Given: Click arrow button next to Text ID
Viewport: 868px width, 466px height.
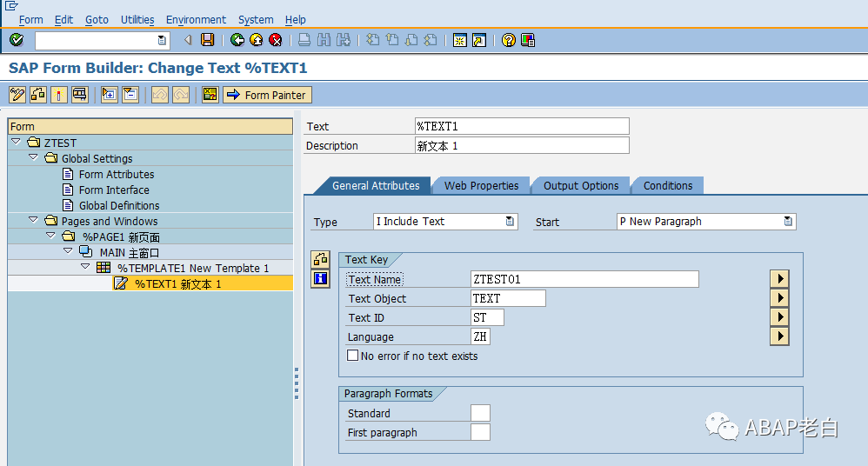Looking at the screenshot, I should 779,316.
